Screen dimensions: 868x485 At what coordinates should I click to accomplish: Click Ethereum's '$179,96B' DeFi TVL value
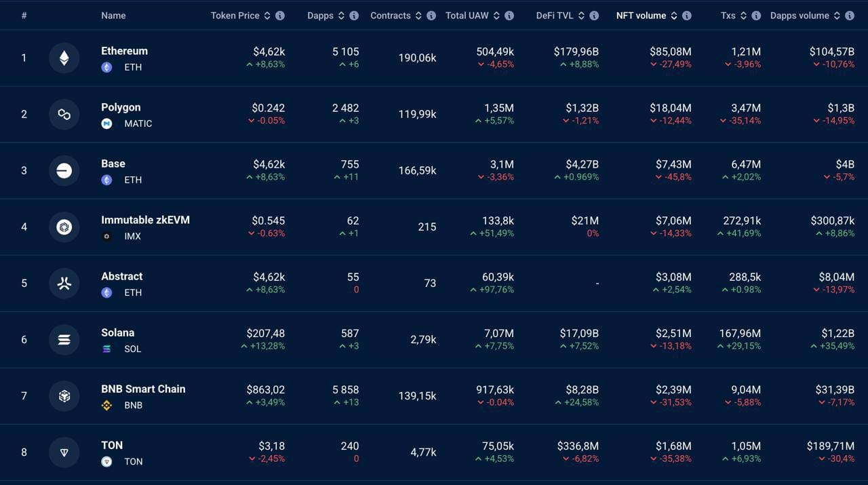pos(576,52)
